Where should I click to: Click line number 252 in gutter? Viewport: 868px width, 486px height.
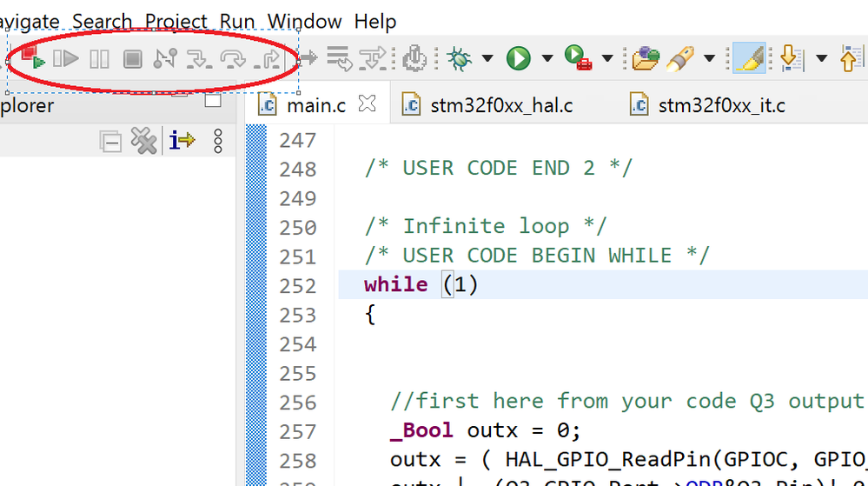tap(298, 286)
